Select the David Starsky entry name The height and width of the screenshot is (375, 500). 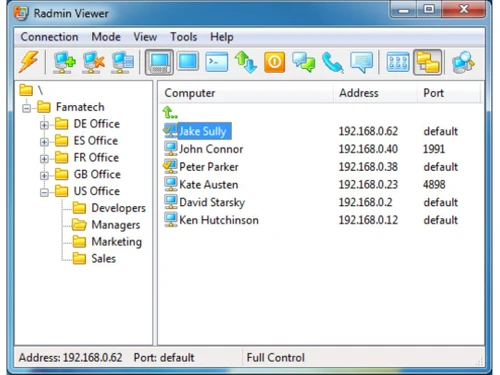212,202
